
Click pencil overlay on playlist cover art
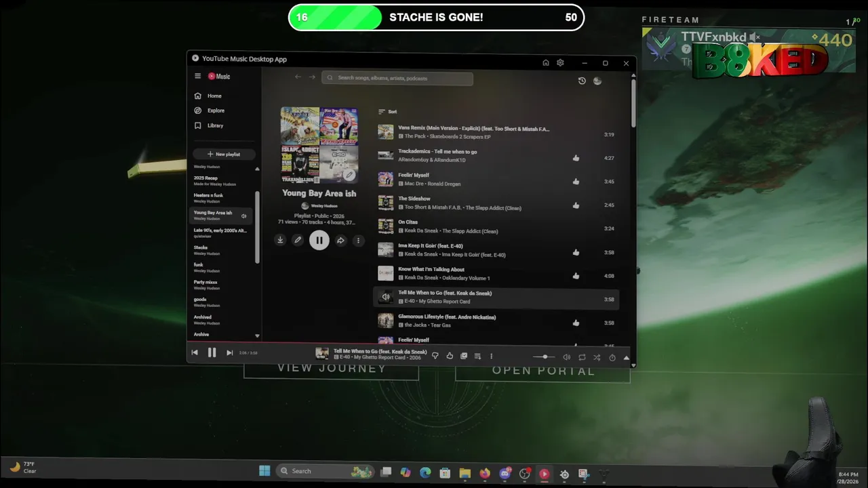pos(349,175)
